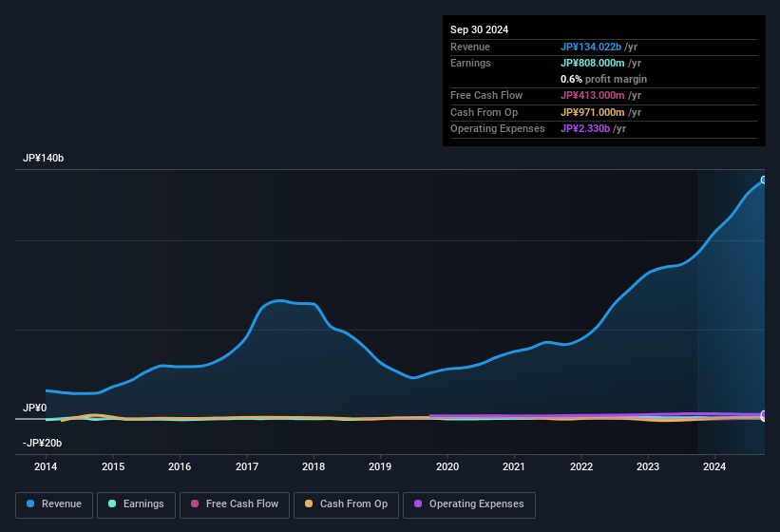Image resolution: width=780 pixels, height=532 pixels.
Task: Click the purple Operating Expenses endpoint marker
Action: [764, 414]
